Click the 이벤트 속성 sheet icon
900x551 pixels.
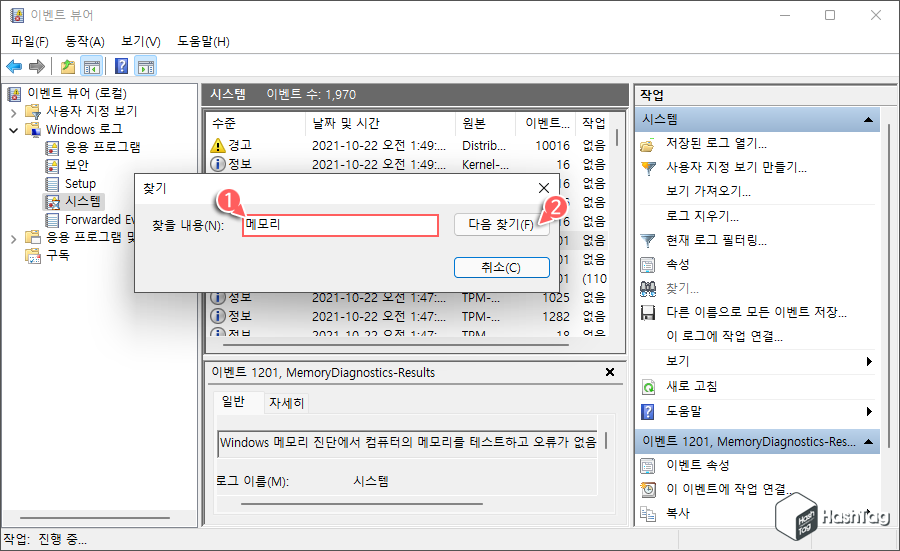[647, 466]
